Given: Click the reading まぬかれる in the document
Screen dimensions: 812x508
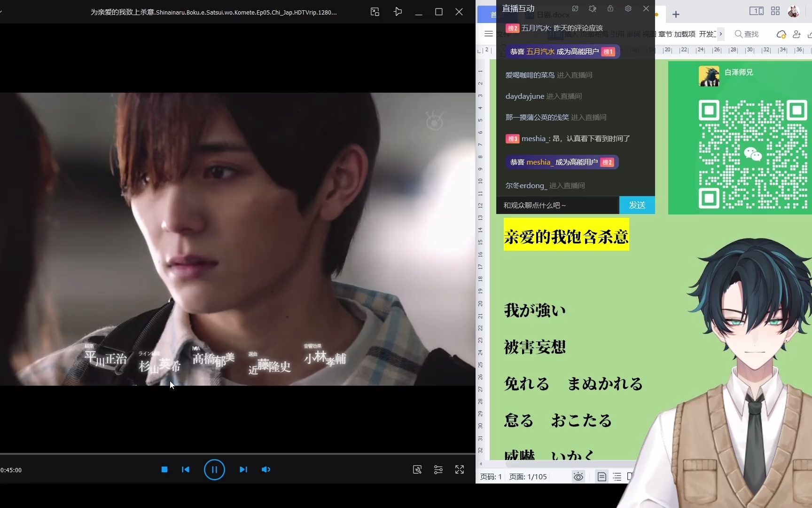Looking at the screenshot, I should click(x=605, y=384).
